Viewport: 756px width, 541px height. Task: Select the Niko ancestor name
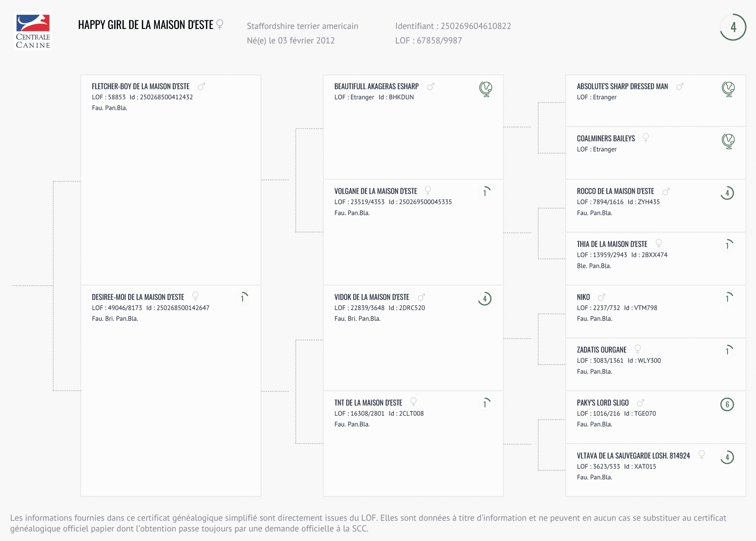pos(583,297)
